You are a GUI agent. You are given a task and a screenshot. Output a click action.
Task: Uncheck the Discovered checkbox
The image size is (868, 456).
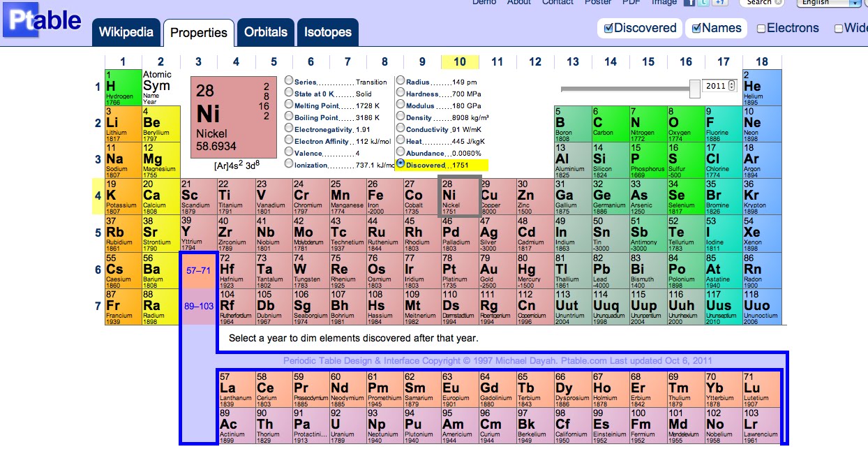[x=608, y=29]
